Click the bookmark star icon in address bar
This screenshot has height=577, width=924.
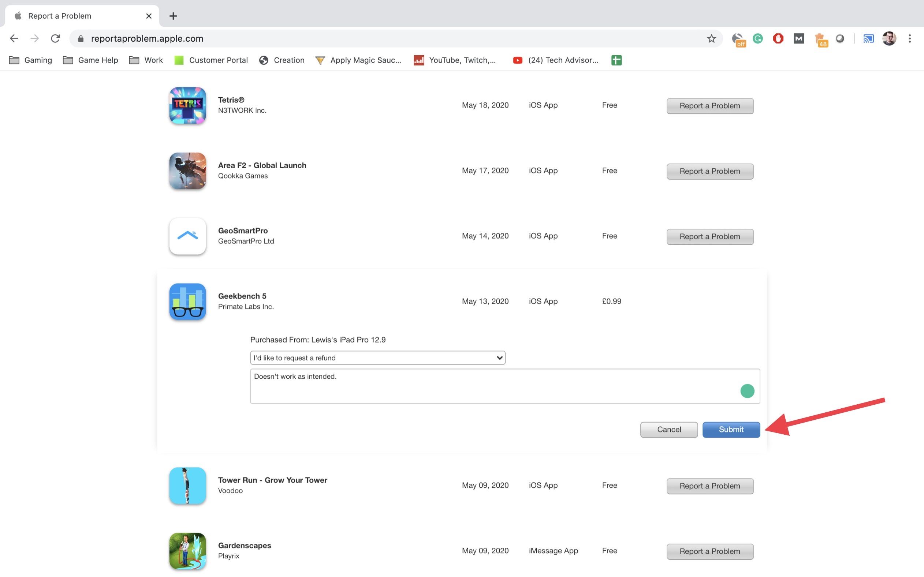click(711, 38)
